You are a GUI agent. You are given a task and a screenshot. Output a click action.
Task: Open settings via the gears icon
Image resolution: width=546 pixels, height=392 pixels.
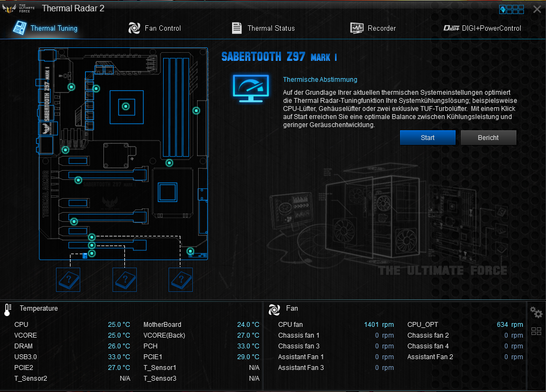[536, 312]
